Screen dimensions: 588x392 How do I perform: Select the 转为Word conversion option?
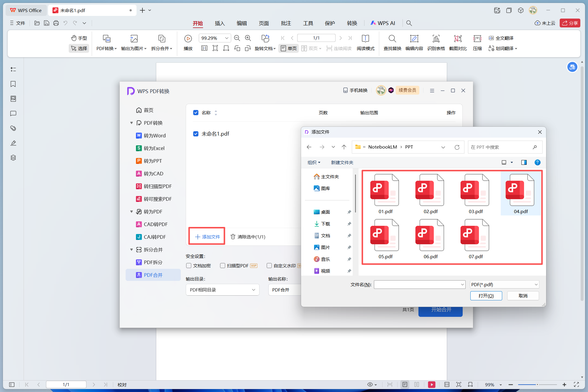pyautogui.click(x=155, y=136)
